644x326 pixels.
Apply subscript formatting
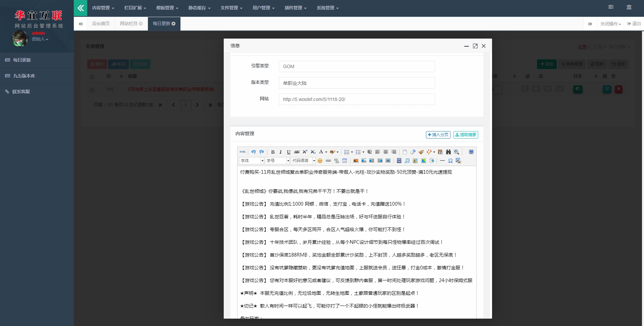coord(313,152)
